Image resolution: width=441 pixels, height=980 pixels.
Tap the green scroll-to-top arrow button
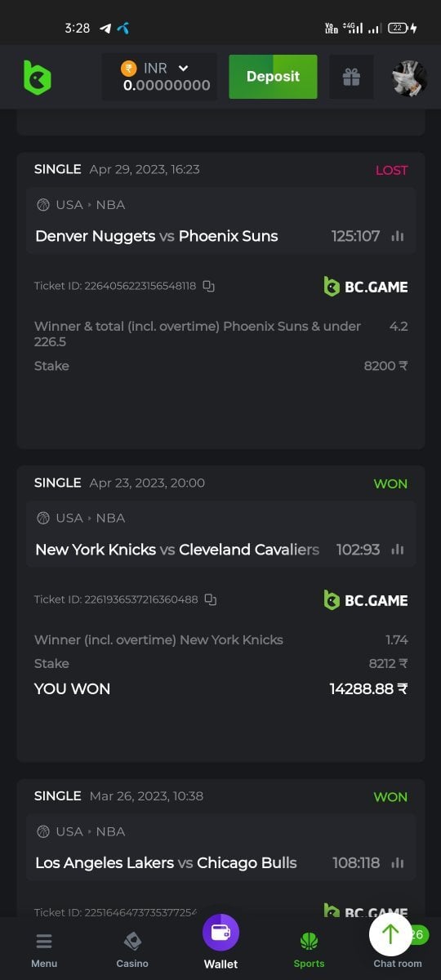click(390, 934)
